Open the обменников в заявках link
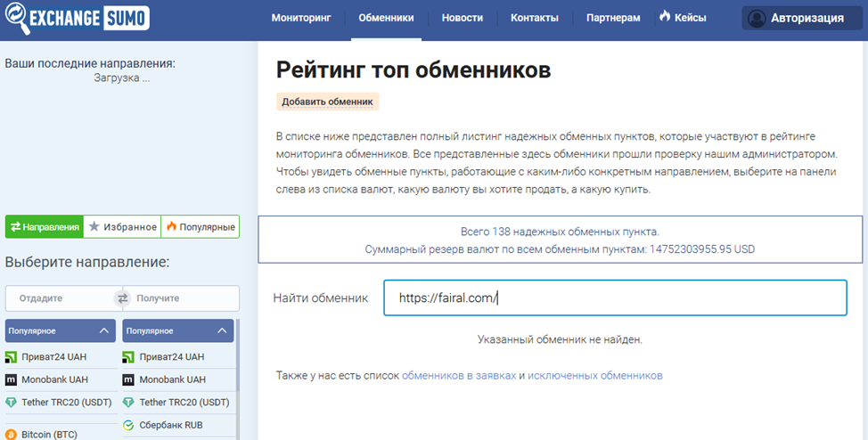Viewport: 868px width, 440px height. [x=459, y=375]
